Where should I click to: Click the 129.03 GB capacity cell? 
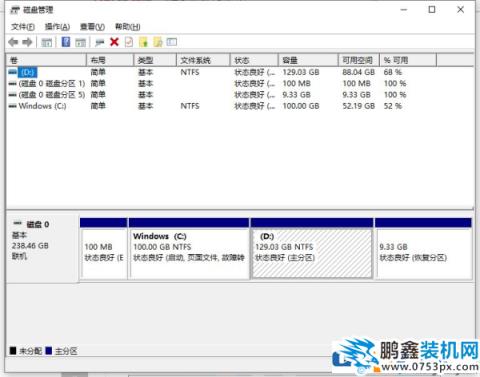point(301,72)
